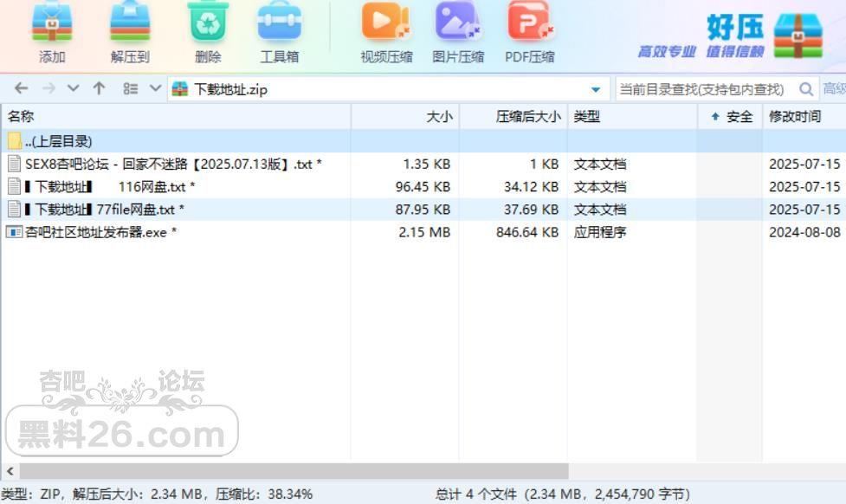Click the scrollbar left arrow
This screenshot has height=504, width=846.
pos(10,471)
